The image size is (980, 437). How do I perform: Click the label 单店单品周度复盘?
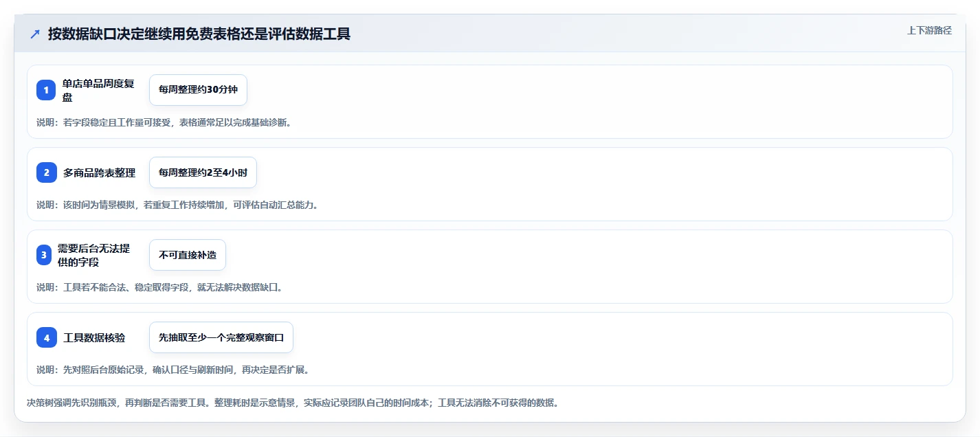[98, 90]
